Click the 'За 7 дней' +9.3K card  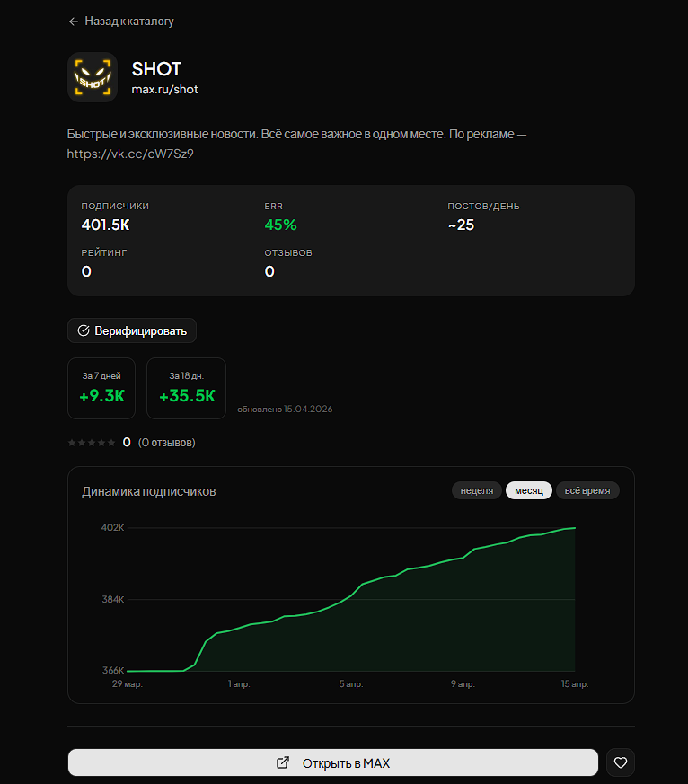tap(101, 389)
